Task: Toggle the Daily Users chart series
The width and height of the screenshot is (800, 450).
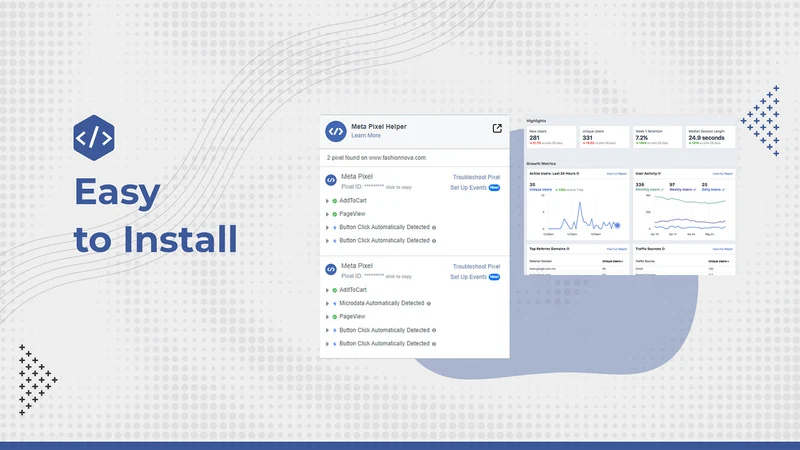Action: click(713, 189)
